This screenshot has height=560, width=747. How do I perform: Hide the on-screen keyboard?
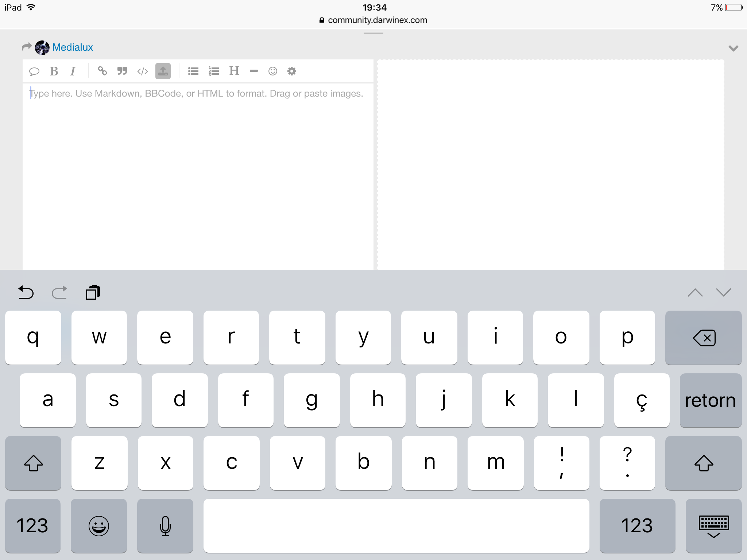(713, 526)
